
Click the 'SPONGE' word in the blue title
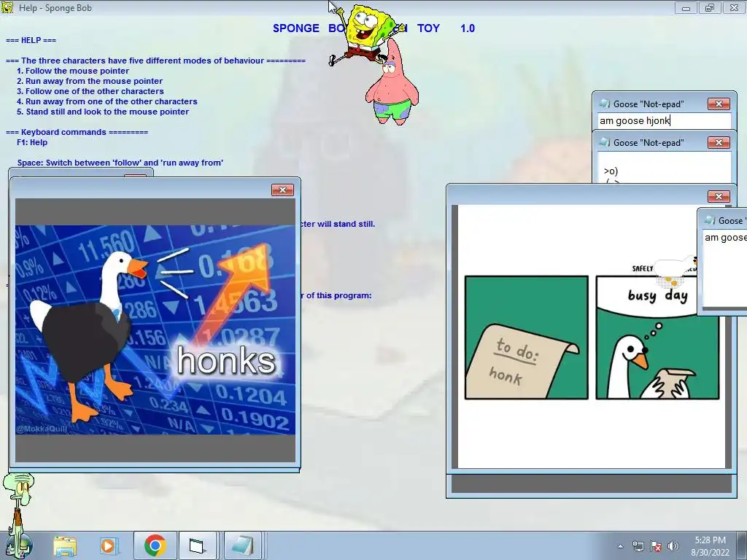pos(296,28)
